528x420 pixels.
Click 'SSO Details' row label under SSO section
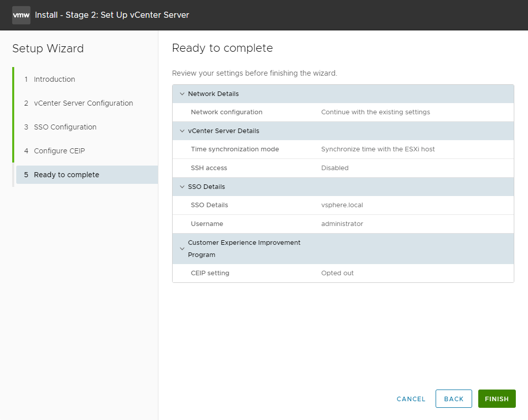(x=209, y=205)
